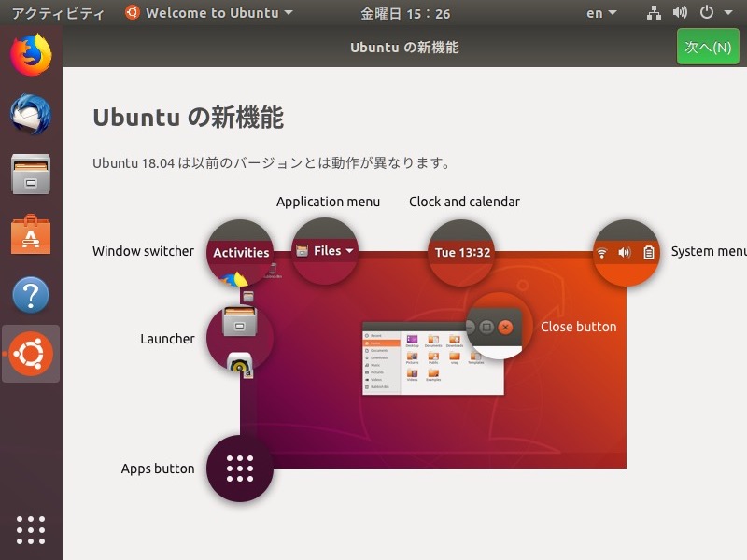Open Ubuntu Software from the dock

31,234
